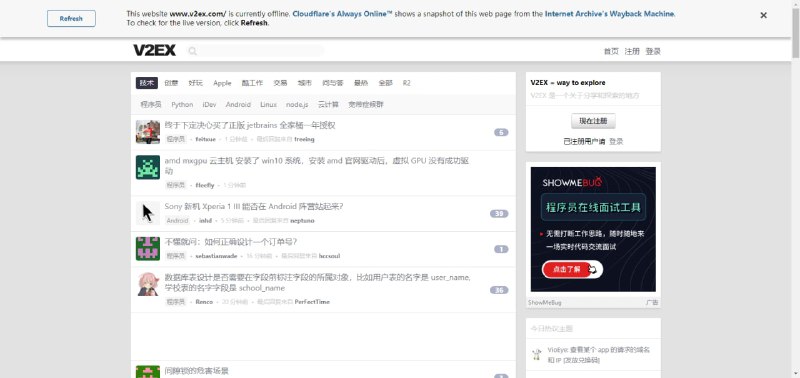Open the Sony Xperia 1 III topic
This screenshot has height=378, width=800.
(x=254, y=207)
